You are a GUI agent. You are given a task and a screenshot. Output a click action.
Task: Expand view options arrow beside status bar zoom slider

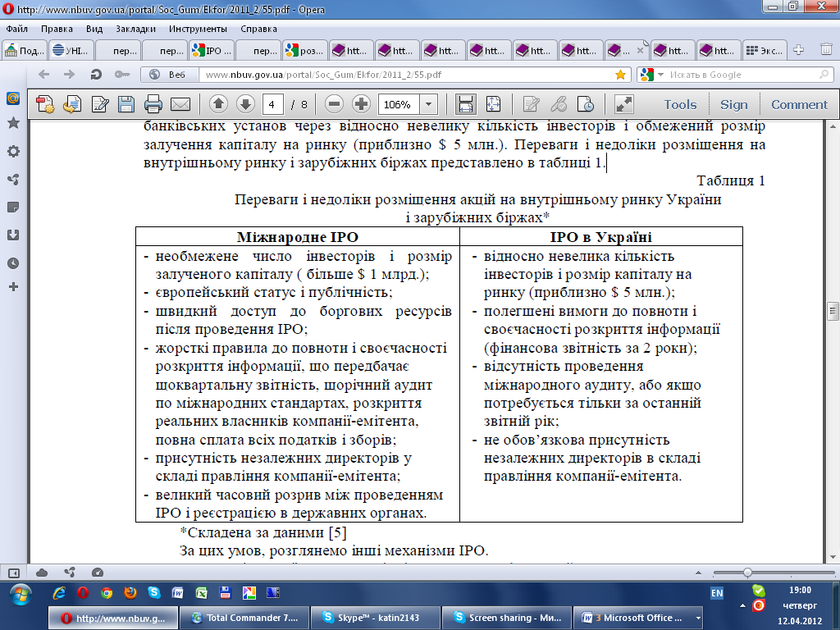(x=698, y=573)
